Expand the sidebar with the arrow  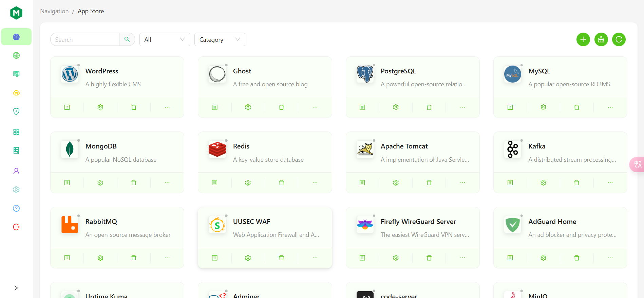(16, 288)
